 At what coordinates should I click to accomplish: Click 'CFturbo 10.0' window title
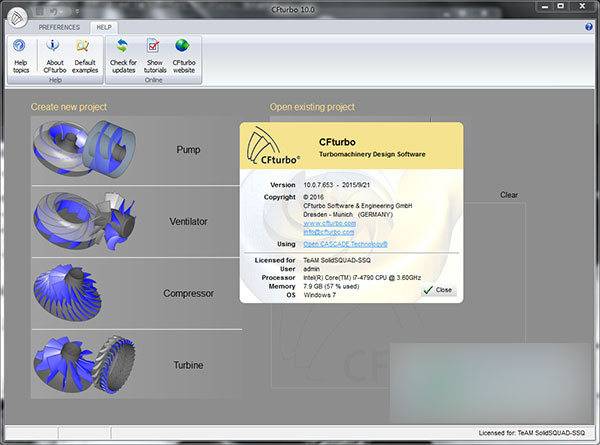tap(293, 10)
